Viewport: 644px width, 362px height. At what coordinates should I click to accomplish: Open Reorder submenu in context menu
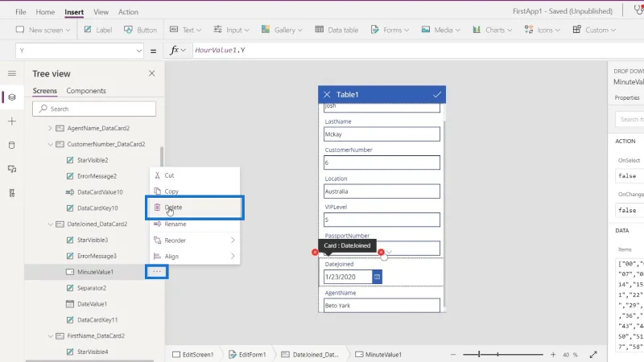195,240
